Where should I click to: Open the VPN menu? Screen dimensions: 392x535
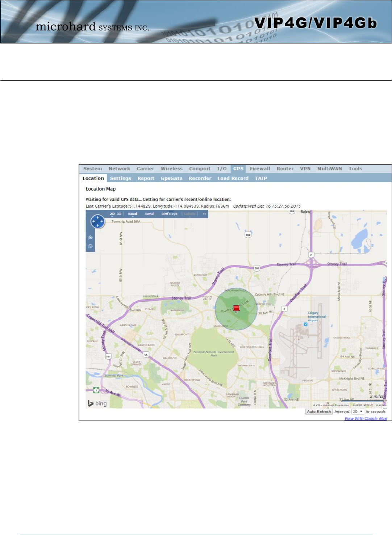coord(305,169)
